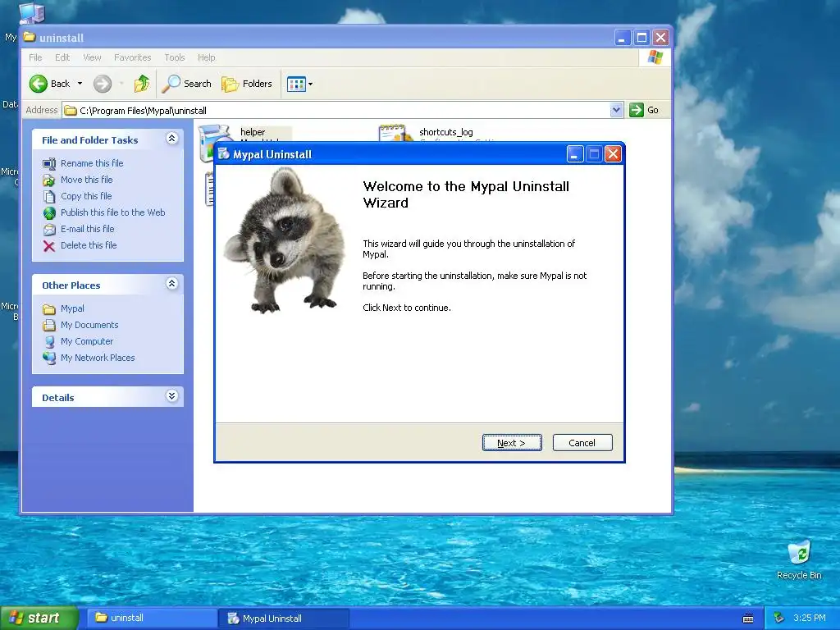Click Delete this file

[x=89, y=245]
